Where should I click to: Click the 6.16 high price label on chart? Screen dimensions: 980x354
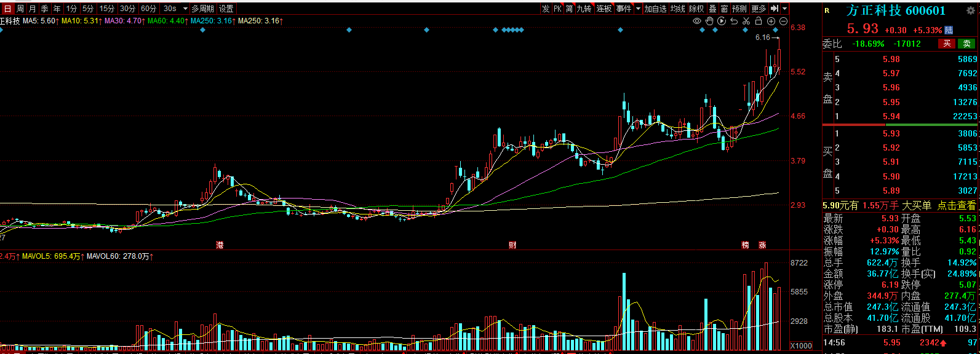pyautogui.click(x=763, y=37)
